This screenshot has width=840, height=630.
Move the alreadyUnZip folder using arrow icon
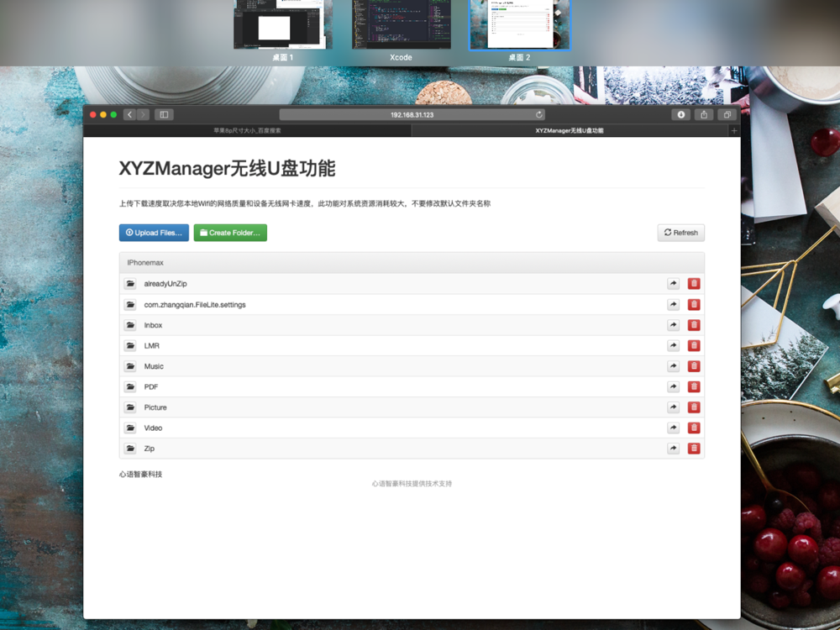pyautogui.click(x=674, y=283)
